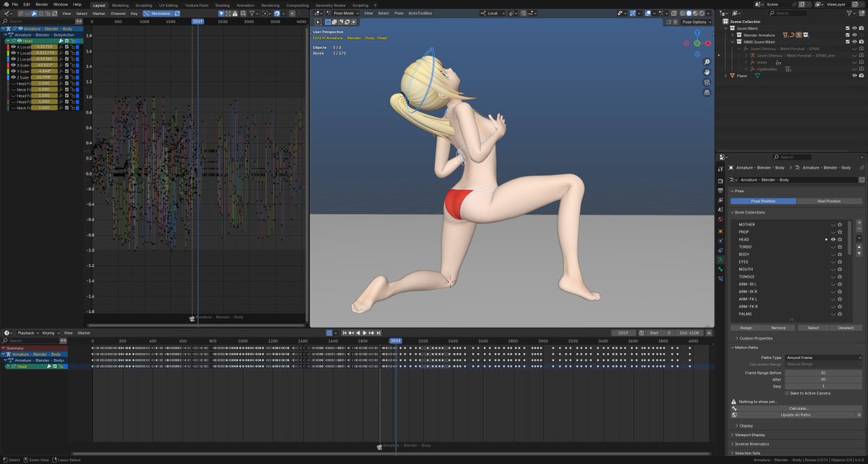This screenshot has width=868, height=464.
Task: Select the tweak select tool in the viewport toolbar
Action: pyautogui.click(x=318, y=22)
